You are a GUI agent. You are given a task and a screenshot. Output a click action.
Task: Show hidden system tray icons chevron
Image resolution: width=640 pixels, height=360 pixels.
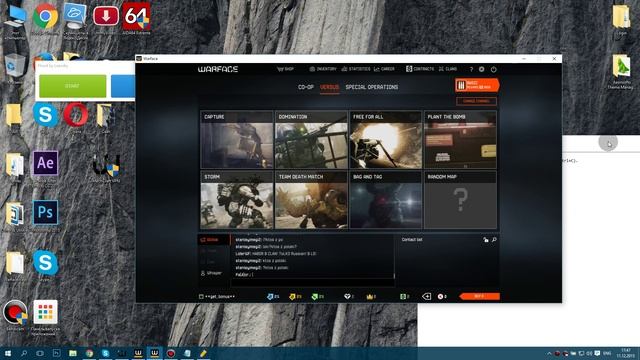549,353
